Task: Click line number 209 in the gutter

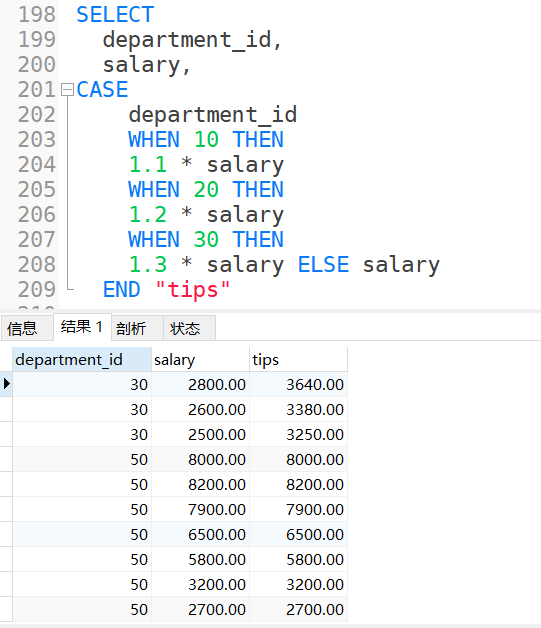Action: 36,289
